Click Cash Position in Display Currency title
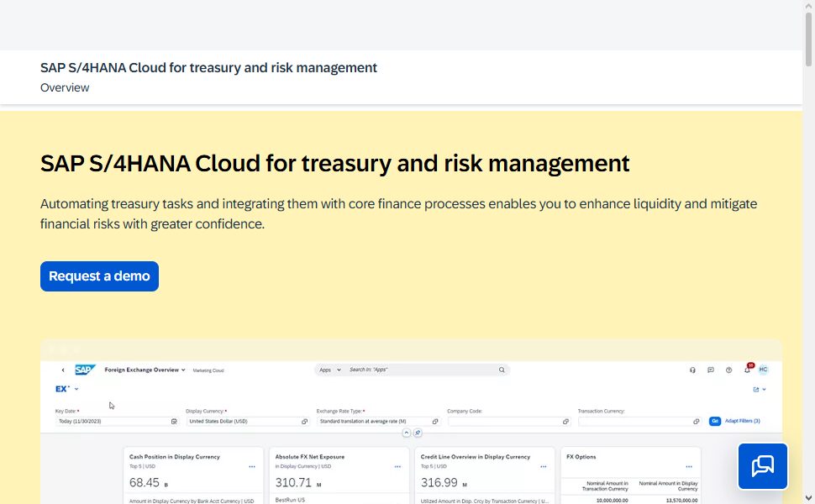The image size is (815, 504). pyautogui.click(x=175, y=457)
